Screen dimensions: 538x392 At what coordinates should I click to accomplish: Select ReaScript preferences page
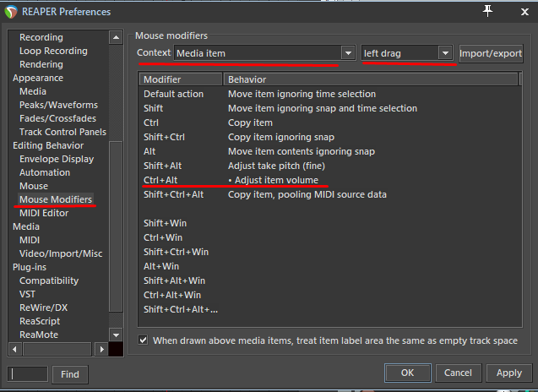[x=40, y=321]
